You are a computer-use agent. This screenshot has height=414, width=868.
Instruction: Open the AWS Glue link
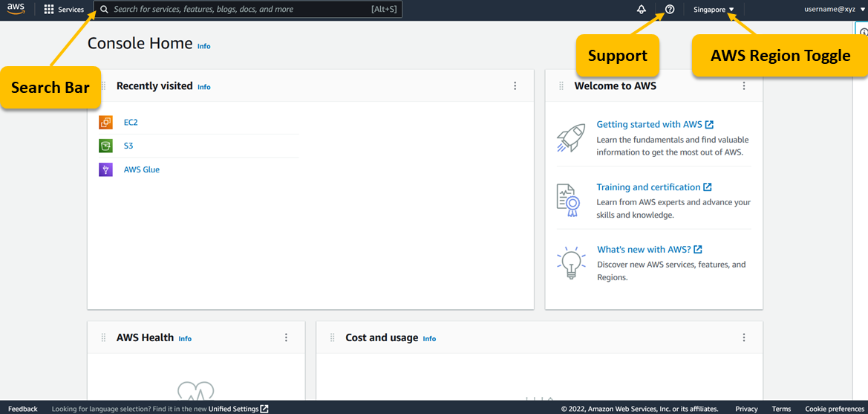(142, 169)
